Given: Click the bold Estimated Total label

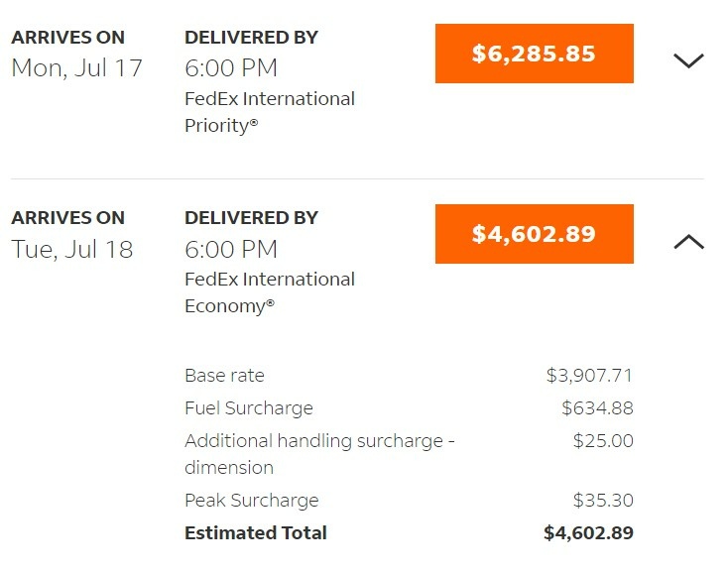Looking at the screenshot, I should [256, 532].
